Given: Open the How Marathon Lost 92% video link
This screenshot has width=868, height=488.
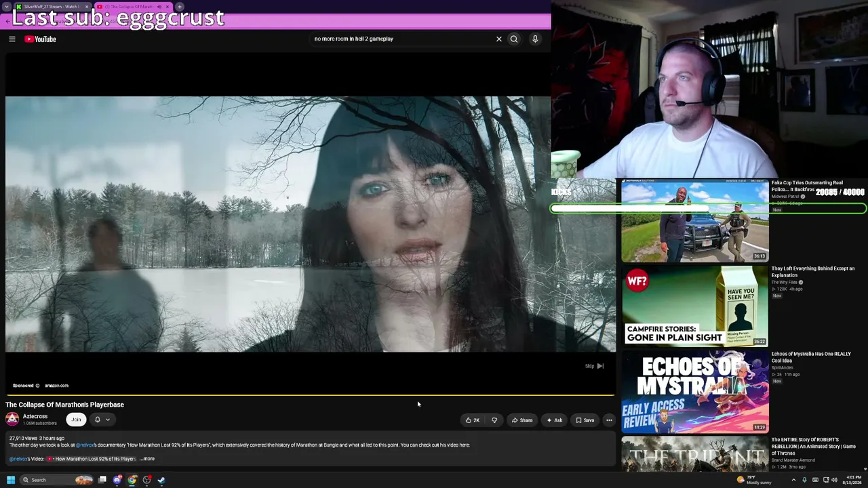Looking at the screenshot, I should coord(92,459).
